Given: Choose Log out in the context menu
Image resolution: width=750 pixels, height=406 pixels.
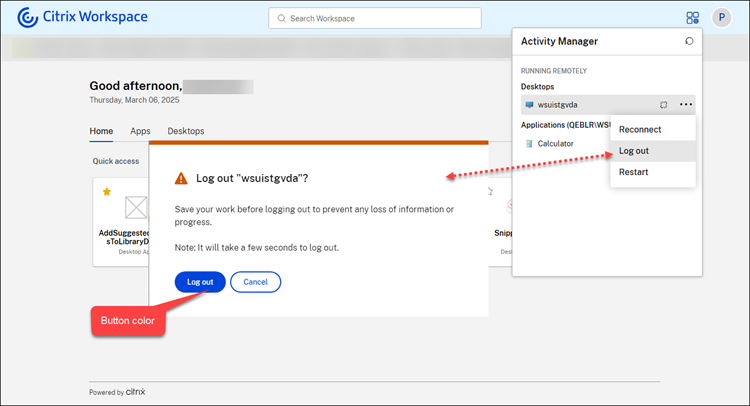Looking at the screenshot, I should tap(653, 151).
